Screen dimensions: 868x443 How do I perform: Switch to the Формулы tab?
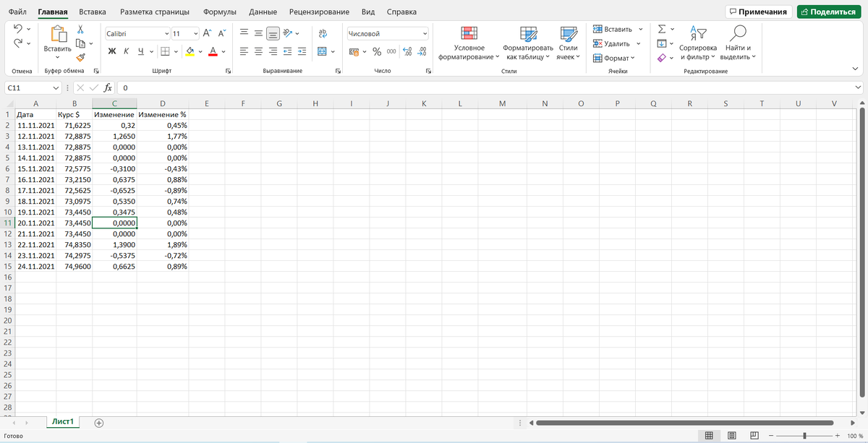click(x=220, y=12)
